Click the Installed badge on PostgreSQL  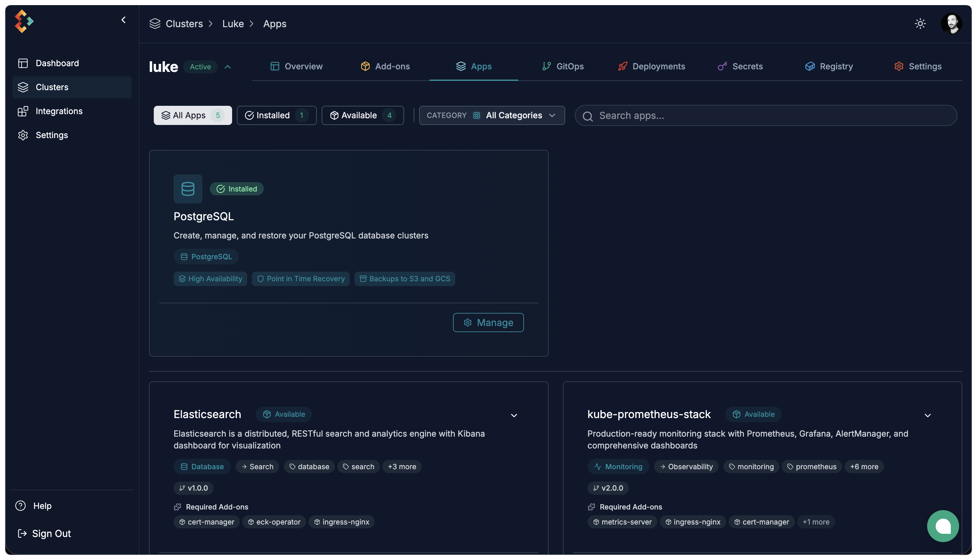click(x=236, y=189)
